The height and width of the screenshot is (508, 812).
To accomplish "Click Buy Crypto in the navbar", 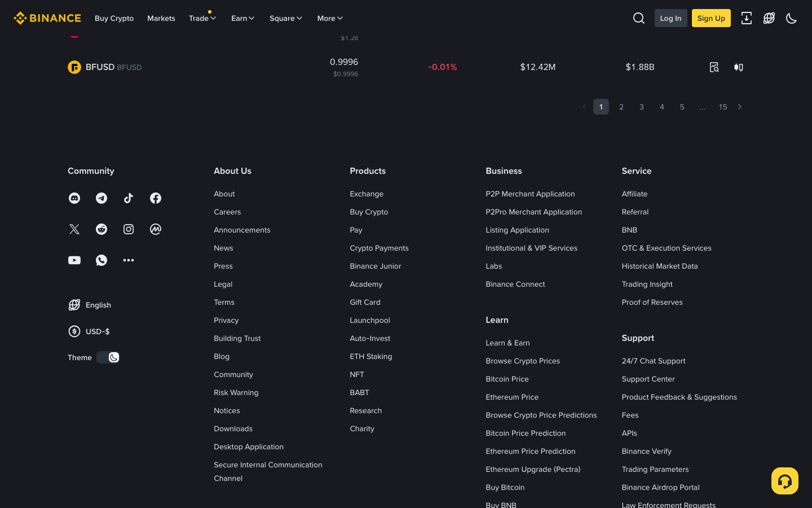I will [x=114, y=18].
